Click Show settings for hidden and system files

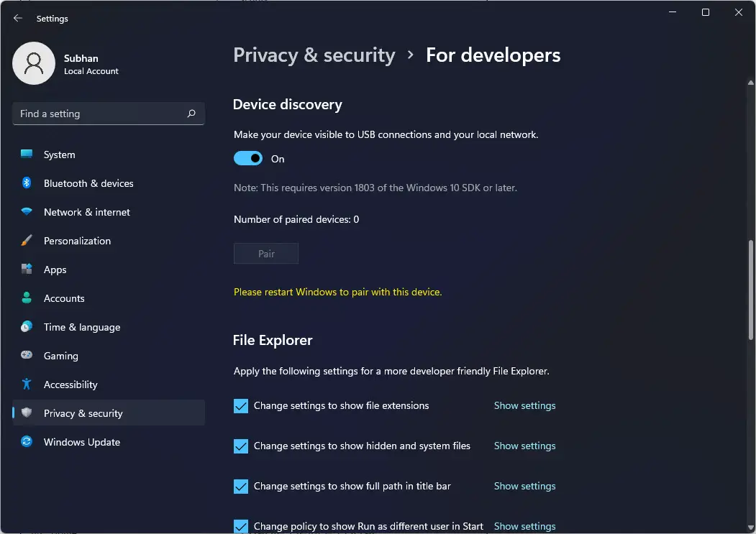pos(524,446)
